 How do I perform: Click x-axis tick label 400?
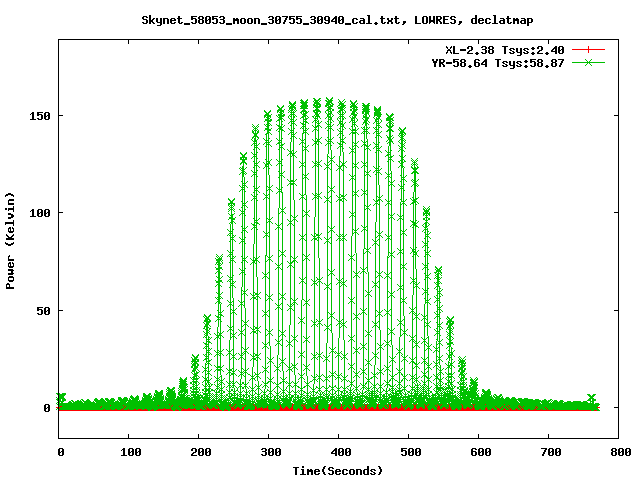click(x=341, y=452)
